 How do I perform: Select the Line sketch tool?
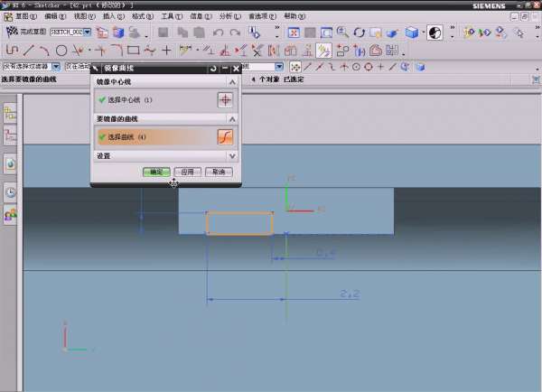pos(29,50)
